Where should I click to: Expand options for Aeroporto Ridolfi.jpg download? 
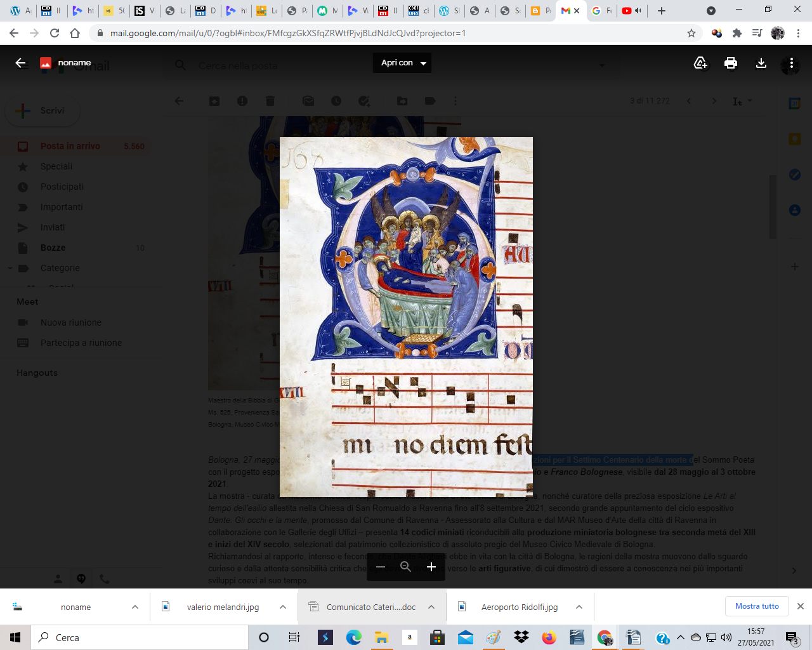(579, 607)
